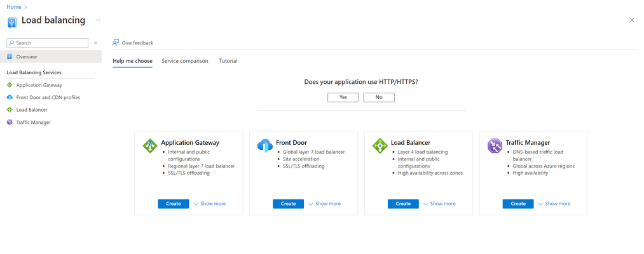Open Application Gateway in sidebar
Image resolution: width=644 pixels, height=254 pixels.
pos(39,85)
